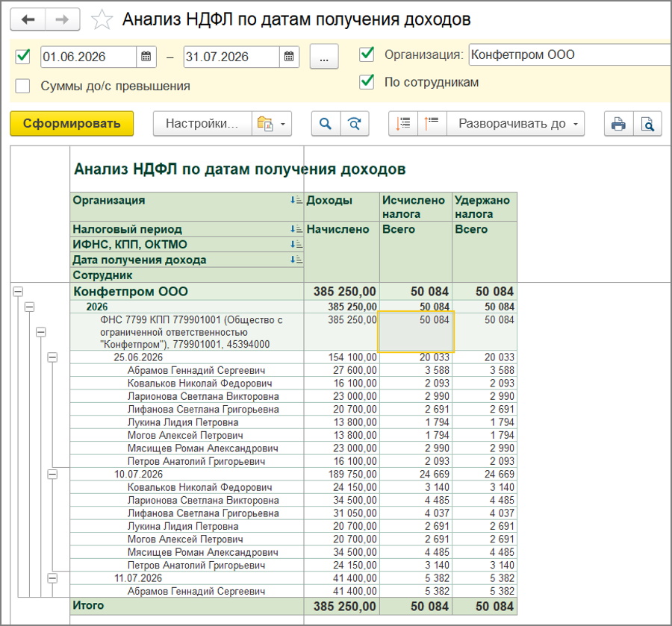Click the print icon
The image size is (672, 626).
tap(618, 124)
